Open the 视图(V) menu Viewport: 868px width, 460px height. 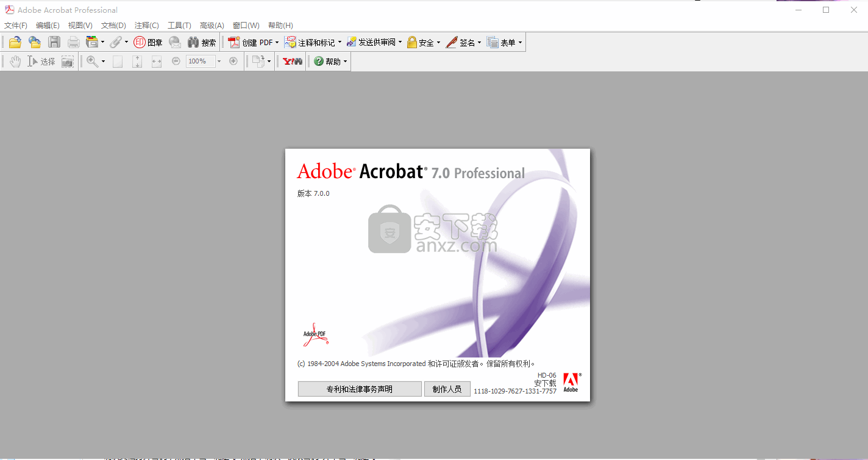click(80, 25)
